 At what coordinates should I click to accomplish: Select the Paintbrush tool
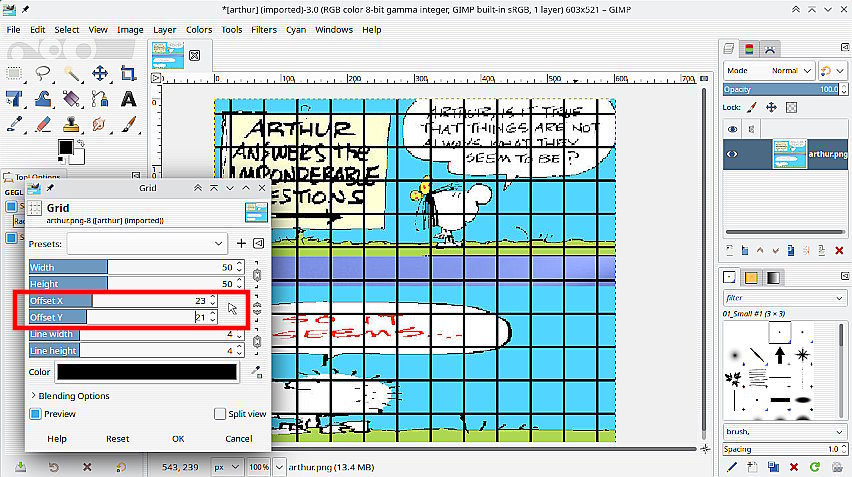pyautogui.click(x=129, y=124)
